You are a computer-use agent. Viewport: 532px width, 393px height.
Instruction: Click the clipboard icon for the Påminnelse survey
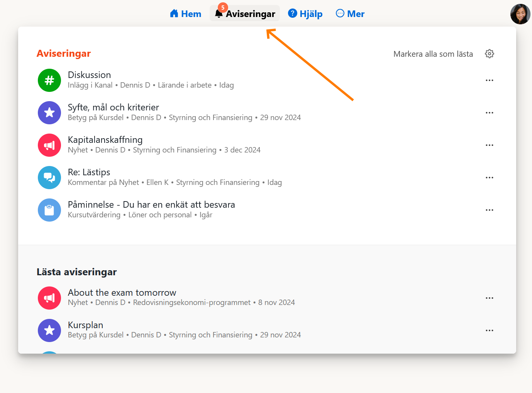(x=49, y=210)
